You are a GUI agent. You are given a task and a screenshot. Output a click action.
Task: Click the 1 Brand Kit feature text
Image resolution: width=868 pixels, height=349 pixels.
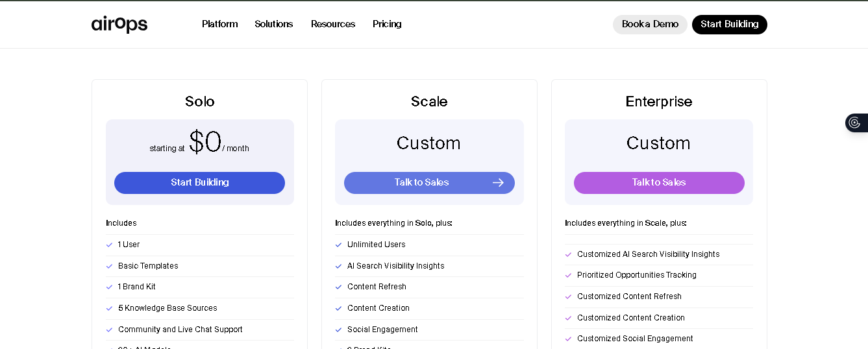point(137,287)
